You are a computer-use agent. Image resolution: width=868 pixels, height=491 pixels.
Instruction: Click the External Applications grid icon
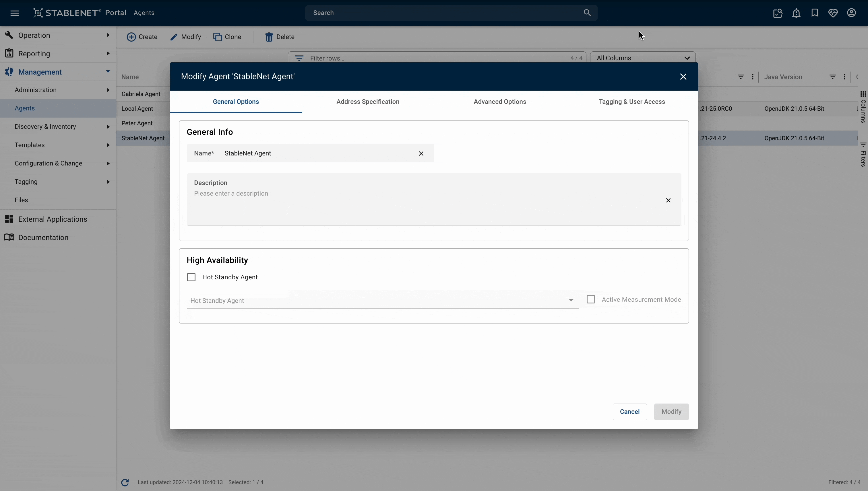pyautogui.click(x=9, y=219)
